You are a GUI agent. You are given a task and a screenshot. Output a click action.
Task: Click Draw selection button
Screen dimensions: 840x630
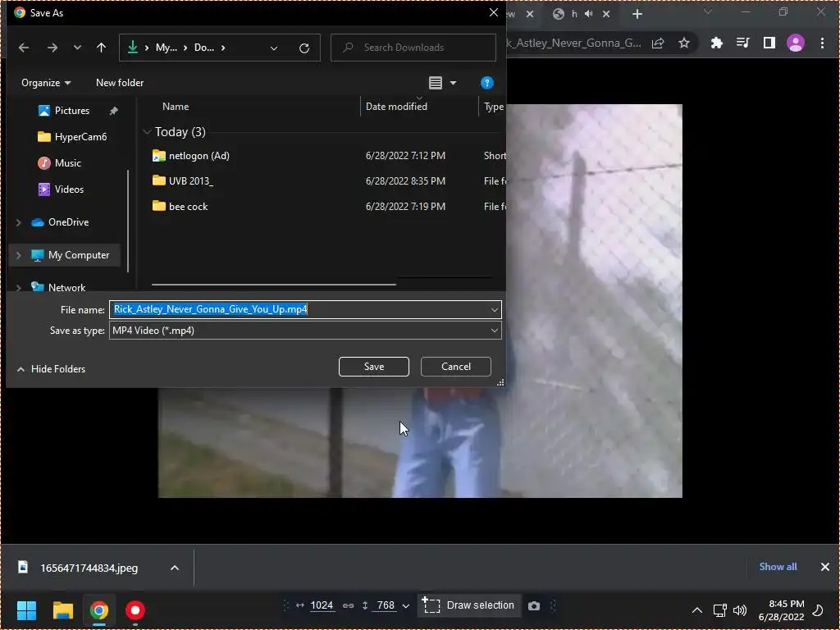[468, 606]
